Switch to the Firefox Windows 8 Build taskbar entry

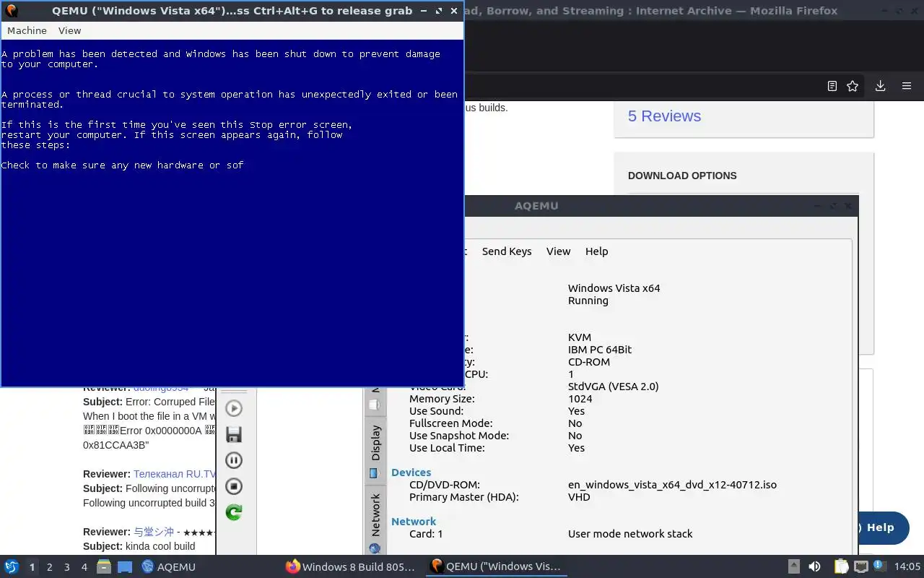click(x=351, y=566)
